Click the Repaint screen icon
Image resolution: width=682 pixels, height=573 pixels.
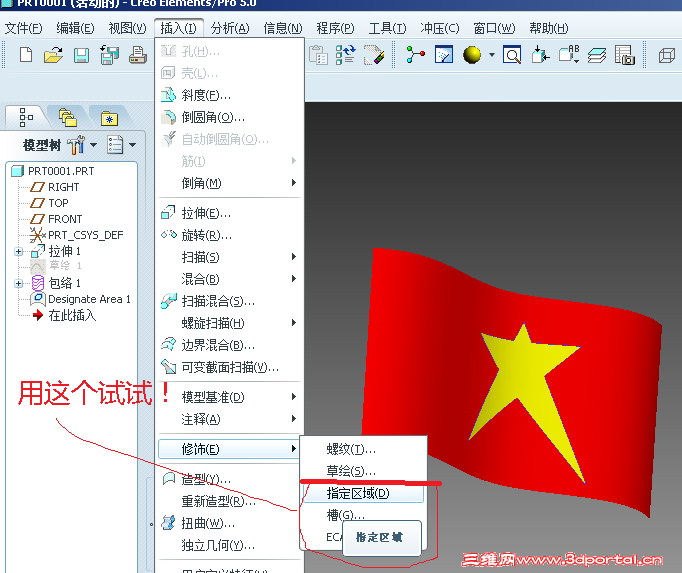pos(444,55)
